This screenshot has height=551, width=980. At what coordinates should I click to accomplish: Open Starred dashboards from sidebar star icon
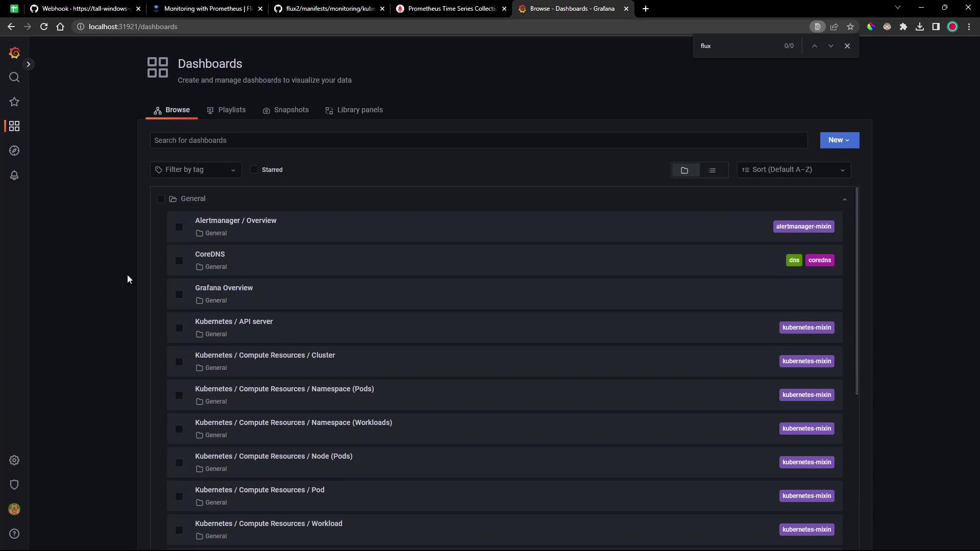point(14,102)
